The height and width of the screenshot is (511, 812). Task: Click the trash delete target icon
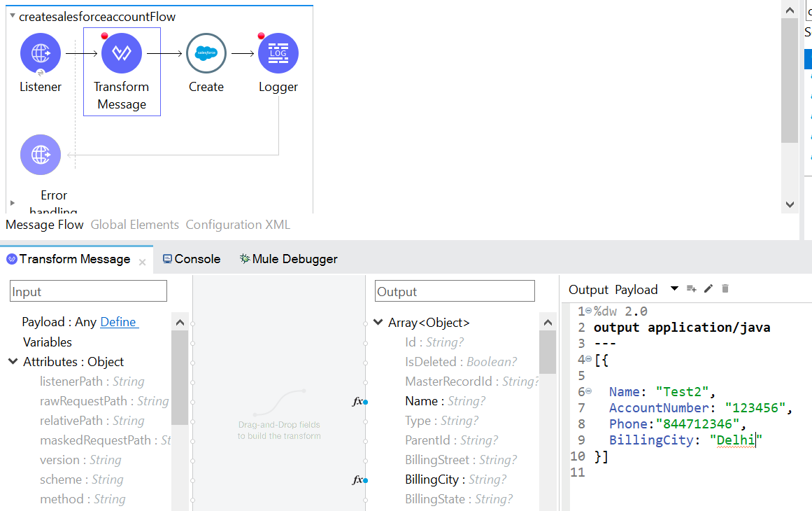point(725,288)
